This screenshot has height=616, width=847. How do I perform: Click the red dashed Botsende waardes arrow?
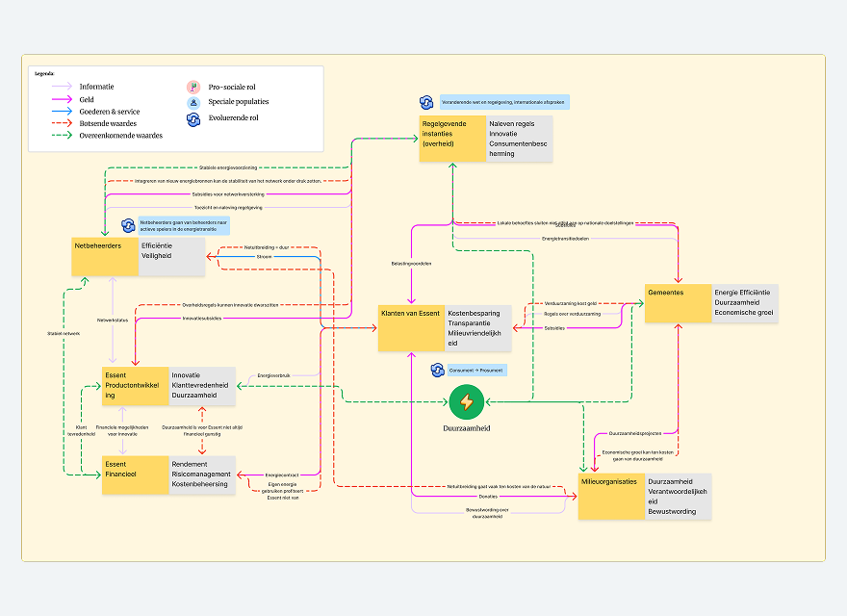click(63, 123)
